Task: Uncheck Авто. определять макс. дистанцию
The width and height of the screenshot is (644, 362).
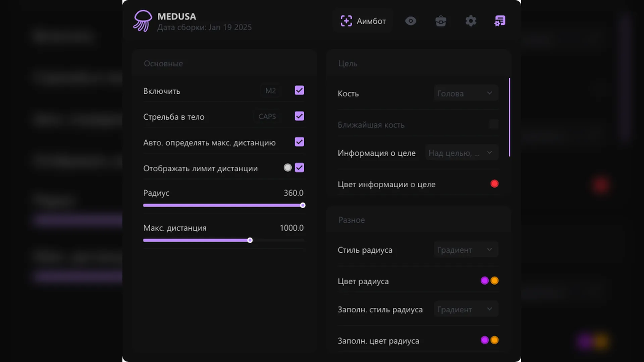Action: 299,142
